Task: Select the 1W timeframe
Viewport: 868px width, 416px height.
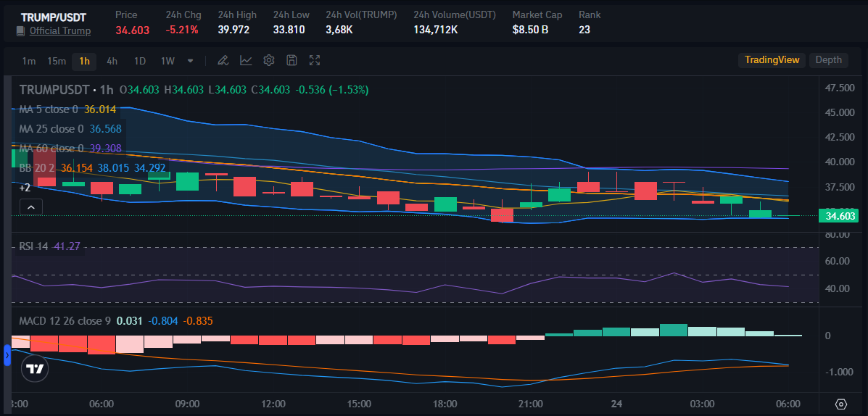Action: coord(168,61)
